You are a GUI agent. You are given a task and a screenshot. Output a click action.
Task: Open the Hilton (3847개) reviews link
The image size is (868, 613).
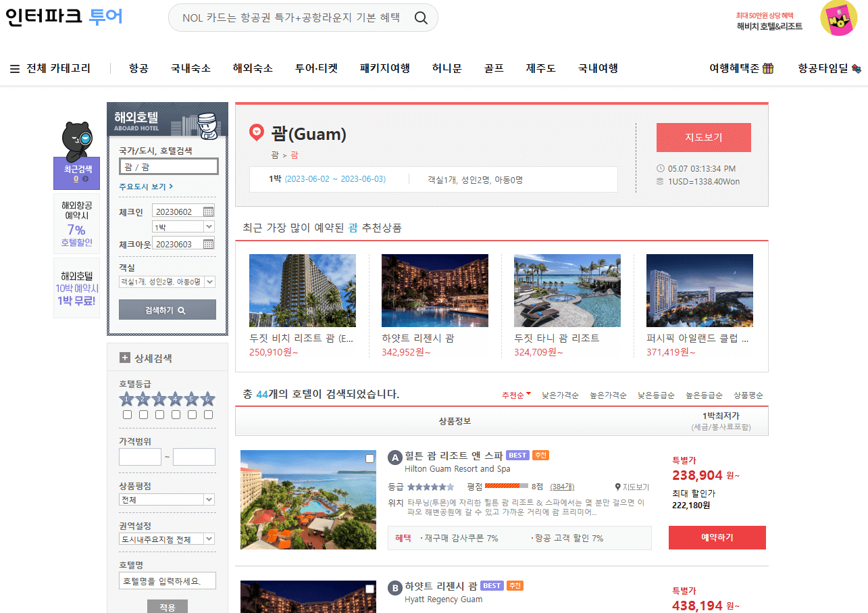(562, 487)
